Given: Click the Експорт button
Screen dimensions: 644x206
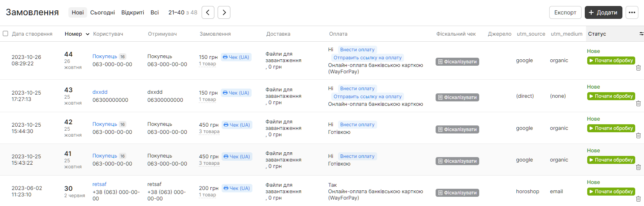Looking at the screenshot, I should (x=565, y=12).
